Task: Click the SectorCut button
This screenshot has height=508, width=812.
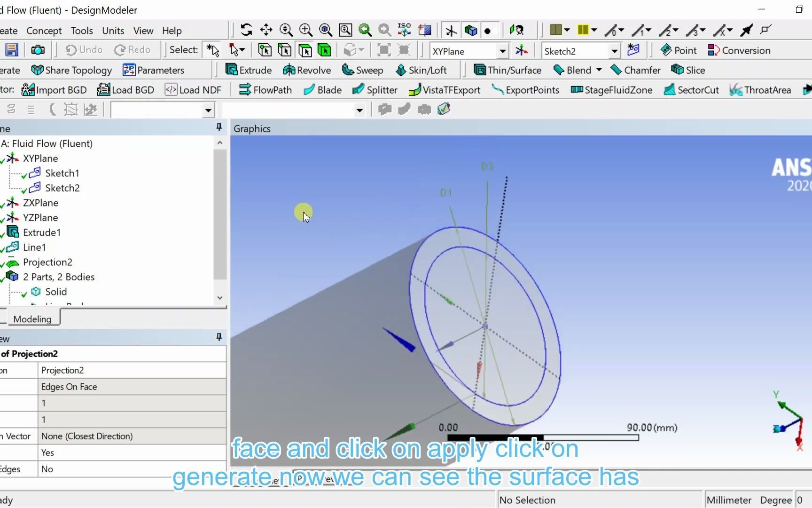Action: click(691, 90)
